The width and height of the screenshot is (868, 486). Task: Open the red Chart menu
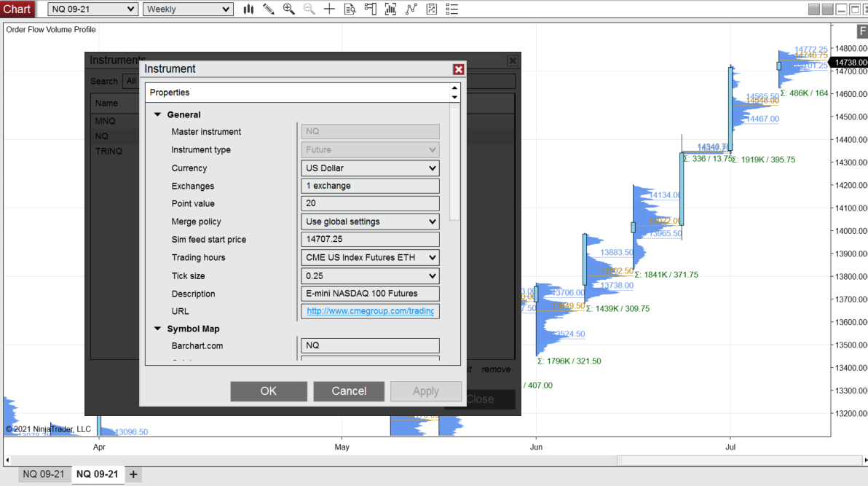tap(17, 9)
